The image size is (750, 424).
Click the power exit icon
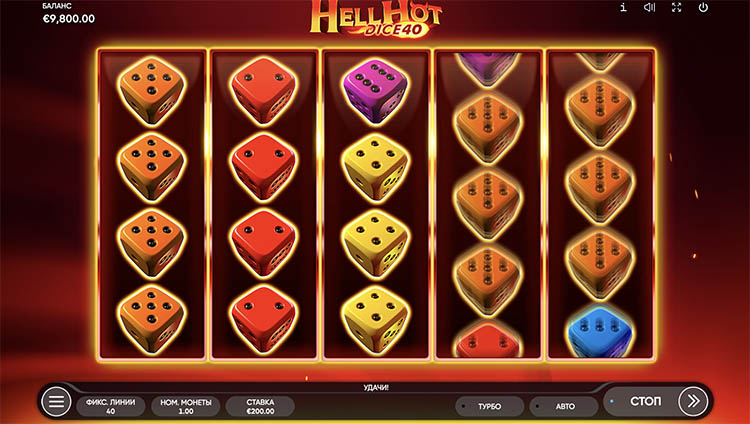coord(703,7)
